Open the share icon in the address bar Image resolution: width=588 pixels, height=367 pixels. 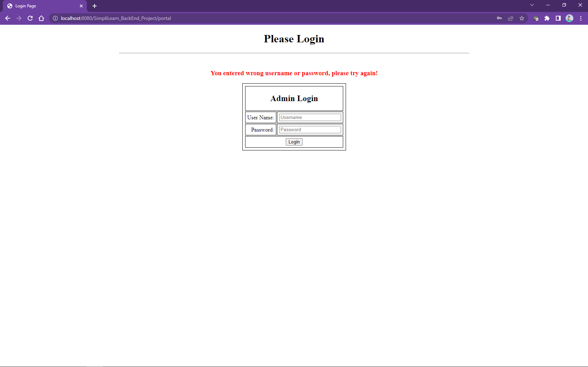tap(511, 18)
